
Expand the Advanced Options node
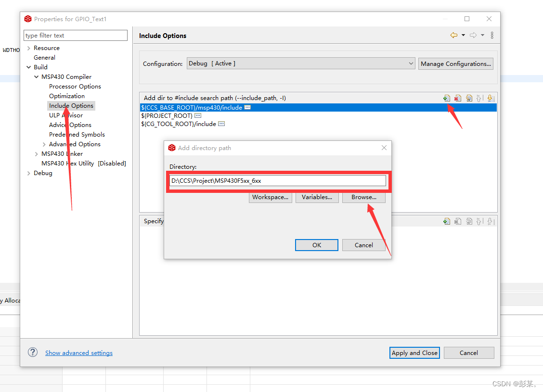[x=44, y=144]
